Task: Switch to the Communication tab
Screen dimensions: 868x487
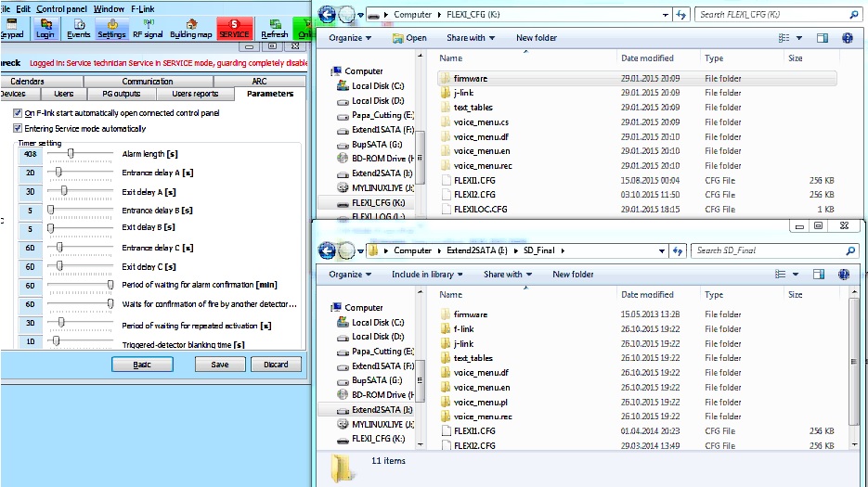Action: [147, 82]
